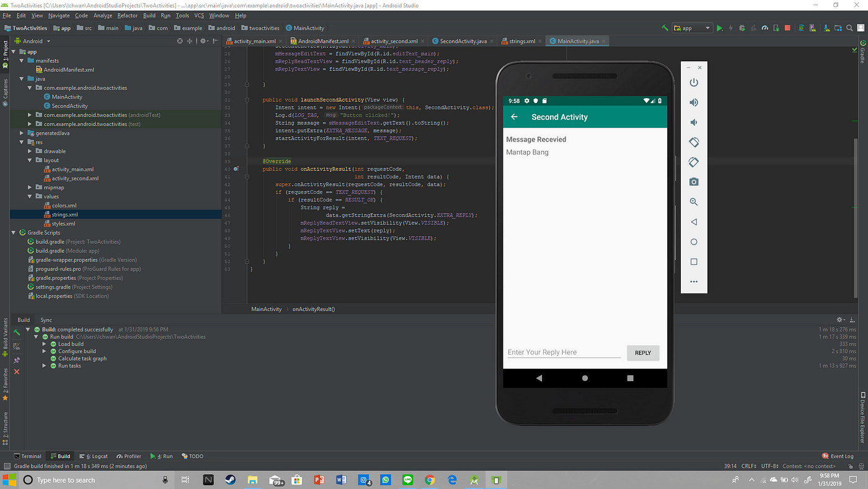Click the Search Everywhere magnifier icon

coord(849,28)
